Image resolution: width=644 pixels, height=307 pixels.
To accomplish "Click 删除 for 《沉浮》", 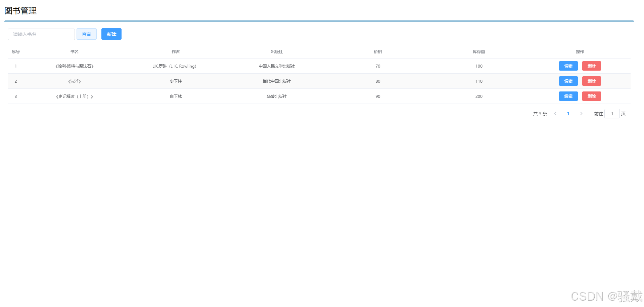I will [x=591, y=81].
